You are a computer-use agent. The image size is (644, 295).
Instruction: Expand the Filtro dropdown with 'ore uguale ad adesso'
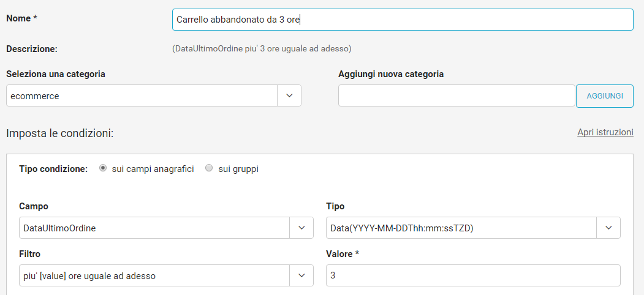tap(154, 275)
